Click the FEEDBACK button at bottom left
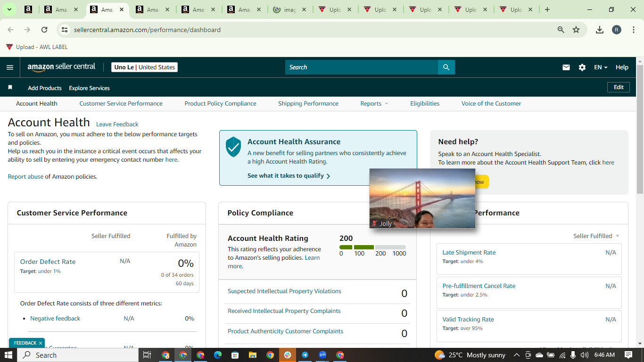This screenshot has height=362, width=644. [25, 343]
